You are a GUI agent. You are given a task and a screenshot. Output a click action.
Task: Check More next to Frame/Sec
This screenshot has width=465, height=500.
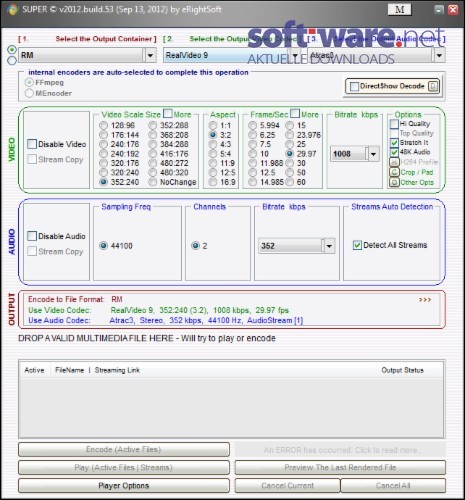pyautogui.click(x=295, y=114)
